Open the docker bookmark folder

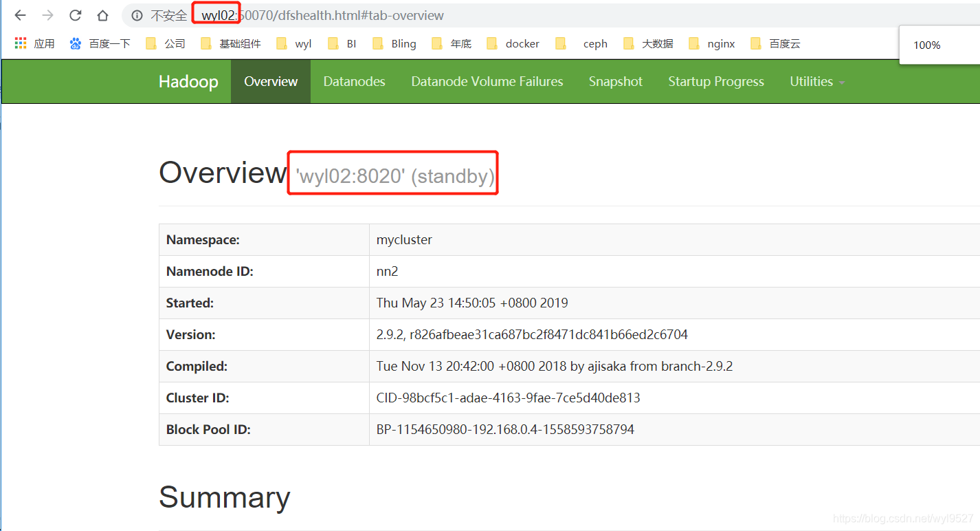pyautogui.click(x=513, y=43)
